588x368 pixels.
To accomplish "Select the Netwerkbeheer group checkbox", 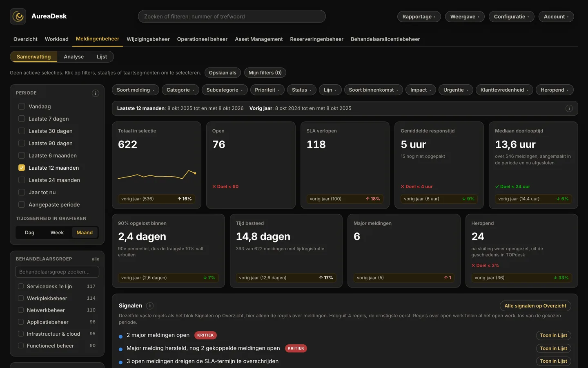I will (21, 310).
